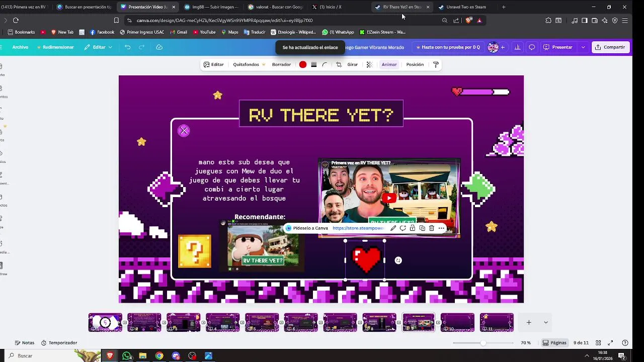This screenshot has height=362, width=644.
Task: Open the corner rounding icon
Action: click(x=325, y=64)
